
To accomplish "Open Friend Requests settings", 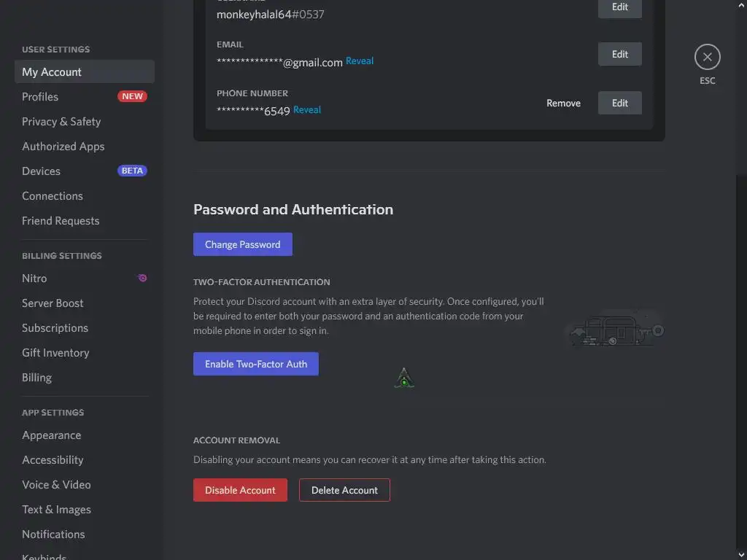I will (x=85, y=220).
